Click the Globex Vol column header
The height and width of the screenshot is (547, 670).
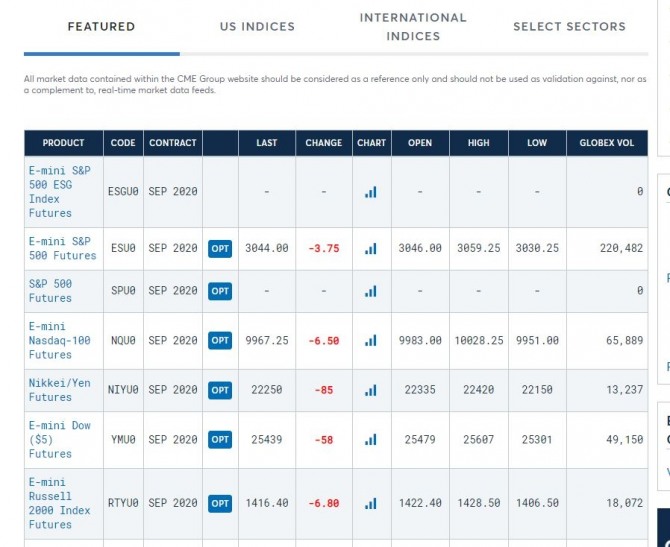606,143
